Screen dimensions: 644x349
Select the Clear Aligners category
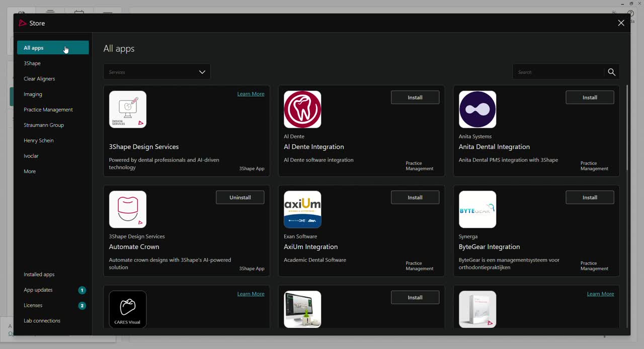coord(39,79)
